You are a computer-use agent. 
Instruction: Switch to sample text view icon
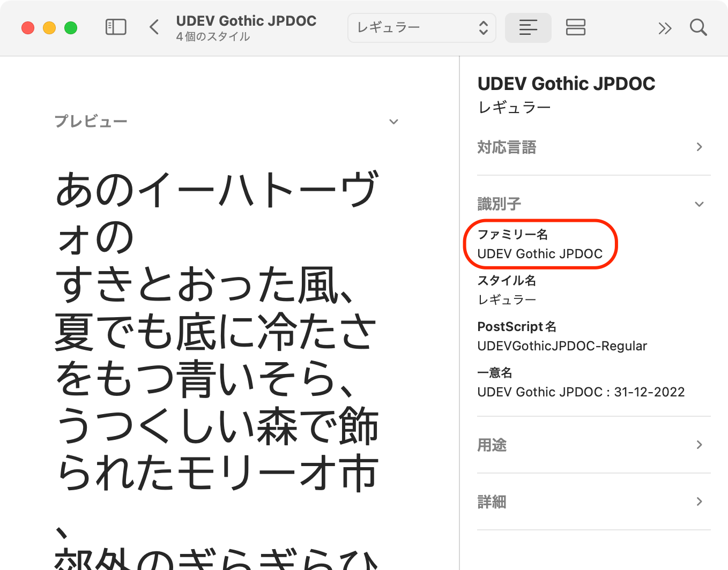[x=528, y=28]
